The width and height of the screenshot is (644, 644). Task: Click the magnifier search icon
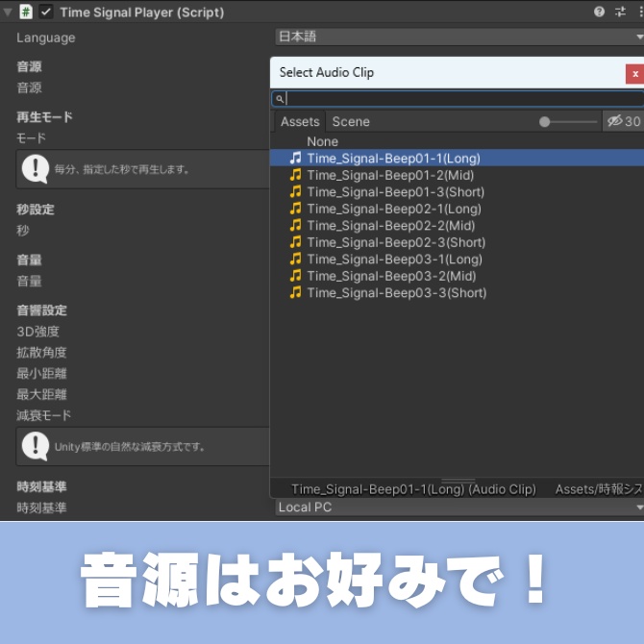click(280, 99)
